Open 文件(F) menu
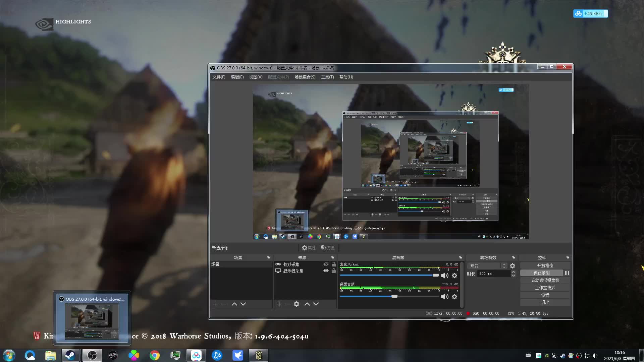The width and height of the screenshot is (644, 362). 219,77
